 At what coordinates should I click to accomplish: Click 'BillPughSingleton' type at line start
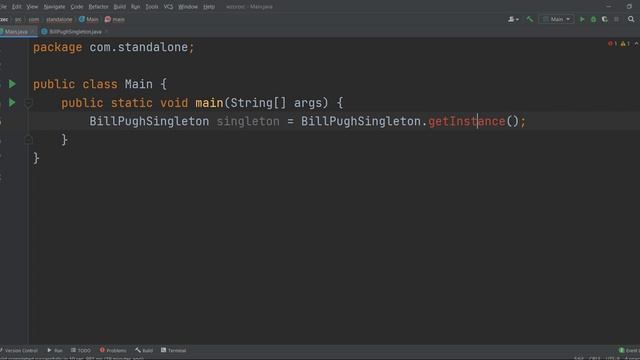[x=149, y=121]
